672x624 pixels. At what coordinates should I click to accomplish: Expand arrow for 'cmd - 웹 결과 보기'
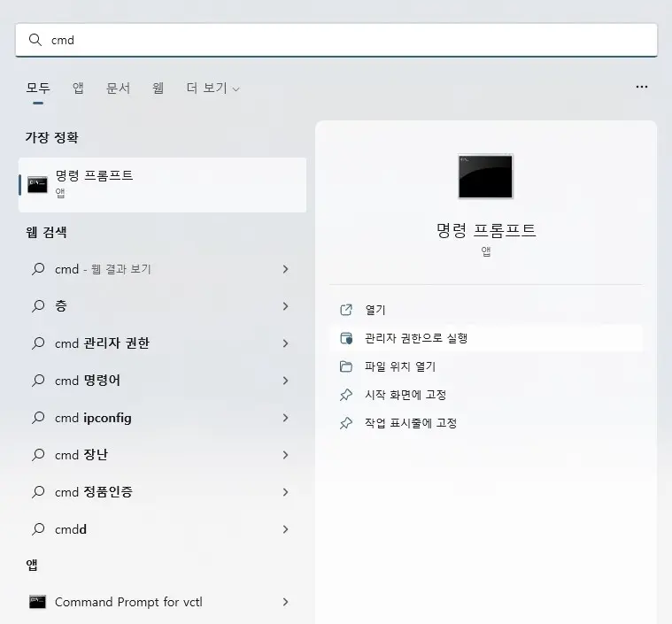(x=285, y=269)
